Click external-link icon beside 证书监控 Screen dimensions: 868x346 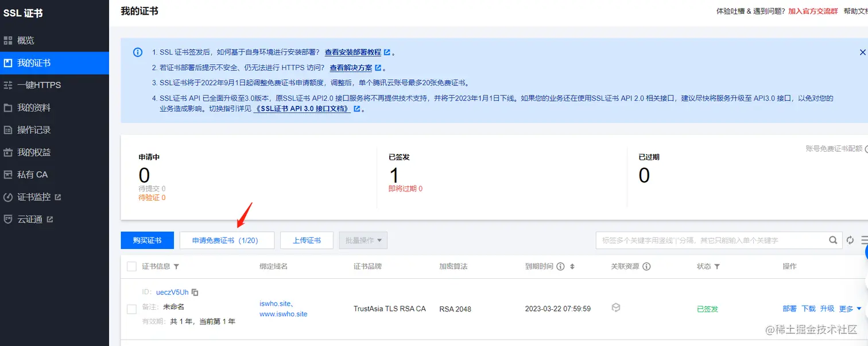pos(57,197)
